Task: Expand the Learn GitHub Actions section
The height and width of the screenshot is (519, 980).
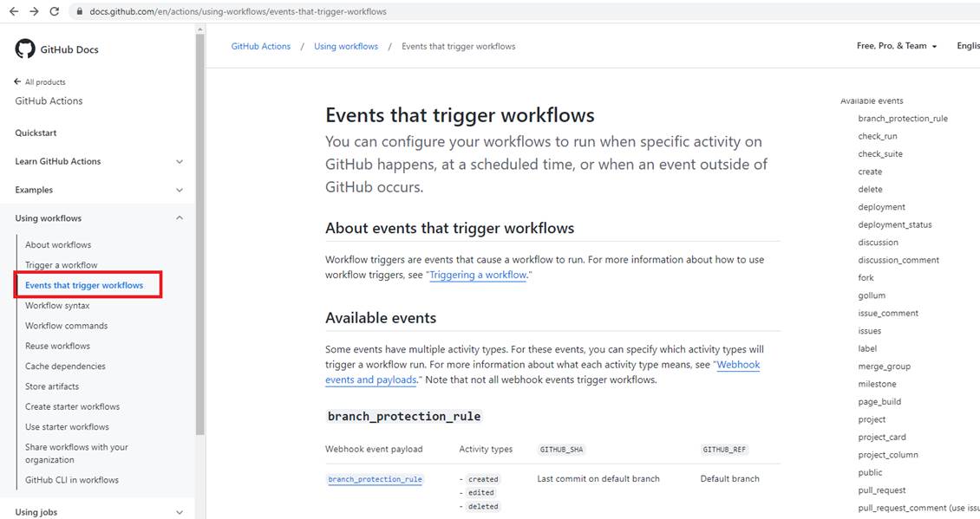Action: coord(180,161)
